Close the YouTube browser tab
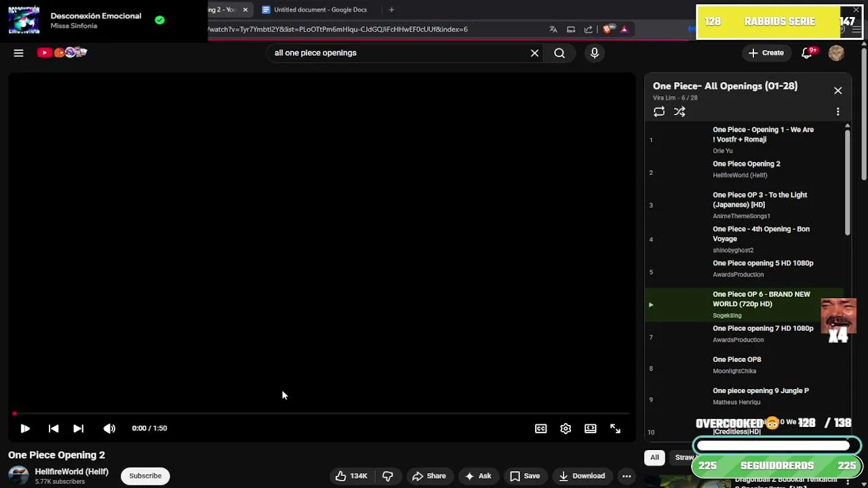 (x=245, y=9)
